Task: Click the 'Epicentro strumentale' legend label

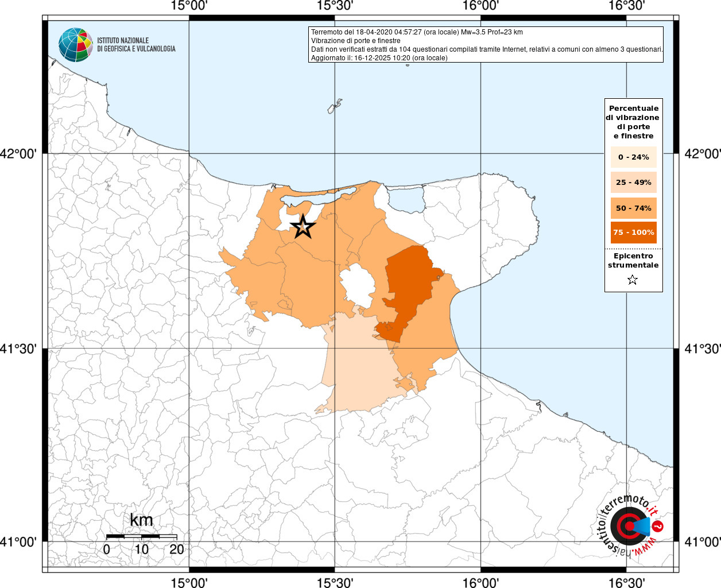Action: [633, 260]
